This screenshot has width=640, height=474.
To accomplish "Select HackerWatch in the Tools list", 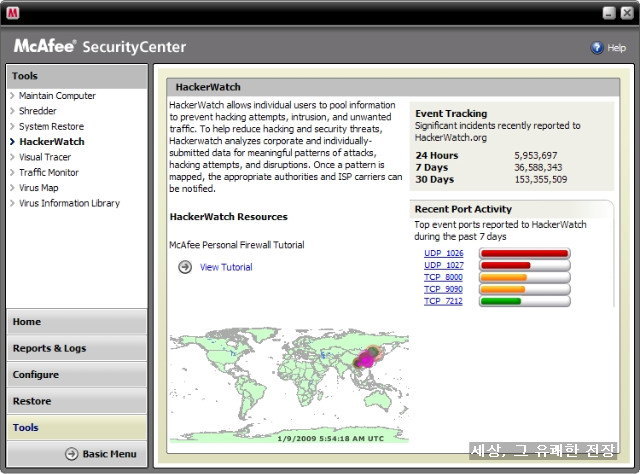I will (x=52, y=142).
